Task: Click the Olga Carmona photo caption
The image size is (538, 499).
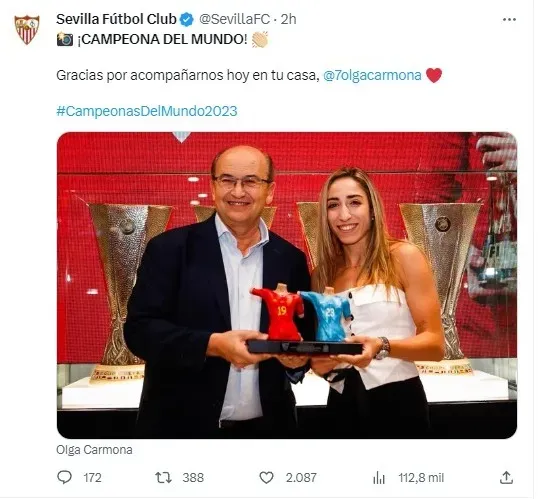Action: point(94,450)
